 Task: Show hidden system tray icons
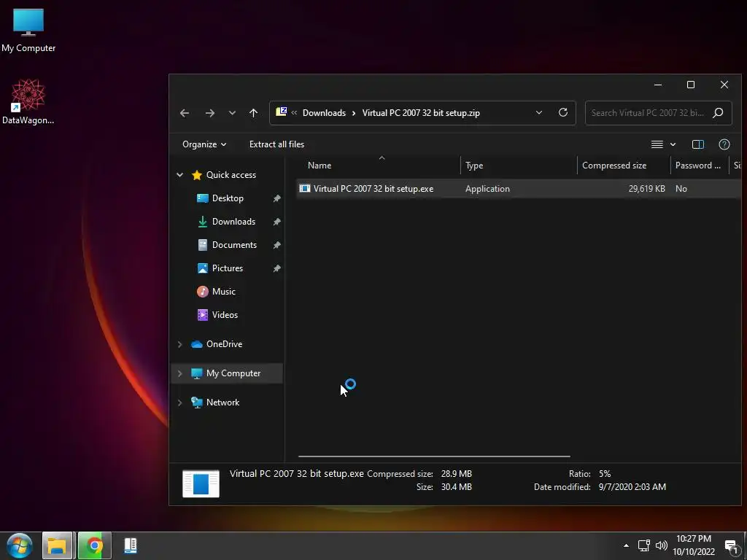626,545
